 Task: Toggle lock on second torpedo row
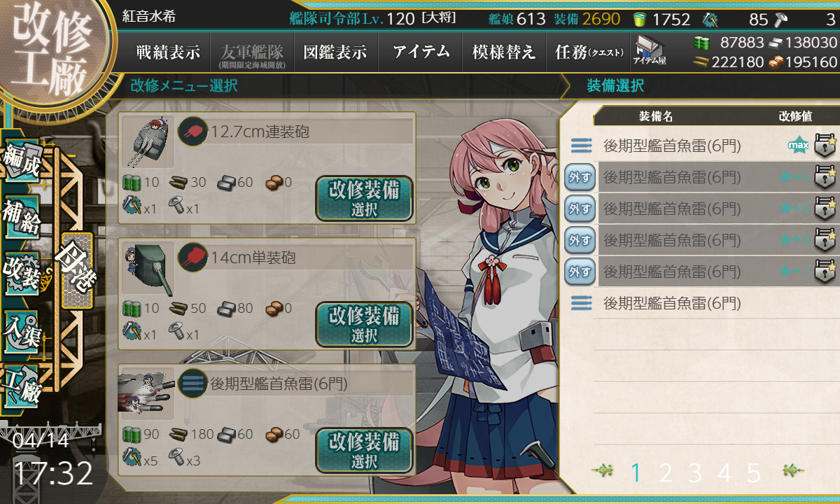point(825,177)
